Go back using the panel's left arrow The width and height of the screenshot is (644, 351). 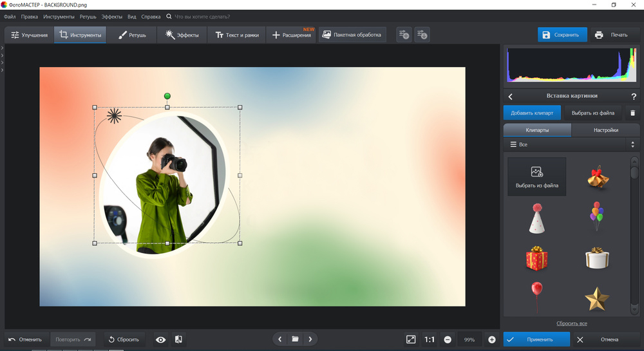511,97
